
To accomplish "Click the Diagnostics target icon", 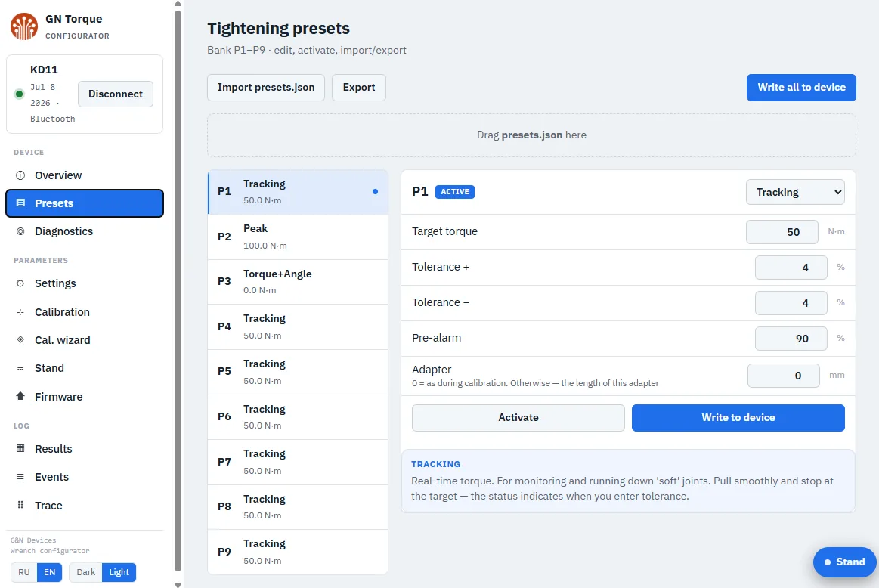I will (20, 231).
